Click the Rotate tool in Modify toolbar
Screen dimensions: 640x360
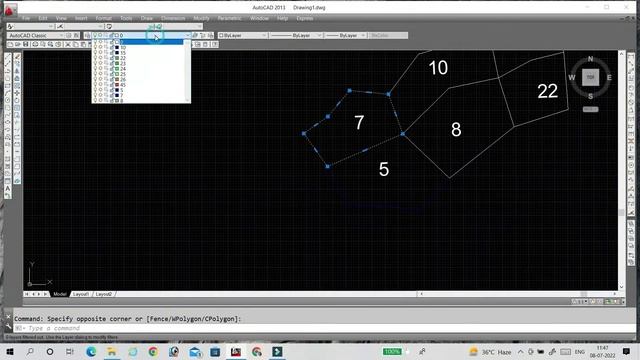17,100
